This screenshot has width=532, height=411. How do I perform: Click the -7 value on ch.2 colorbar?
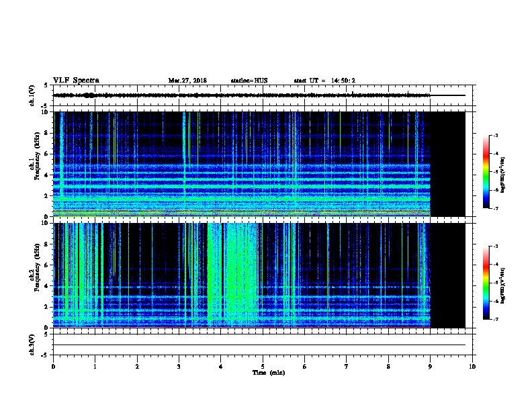(495, 319)
